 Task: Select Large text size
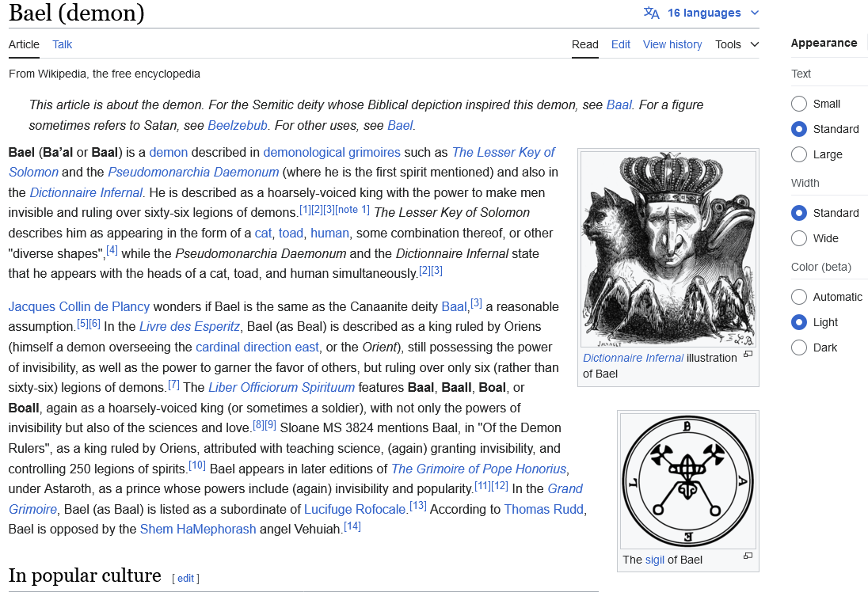tap(799, 154)
